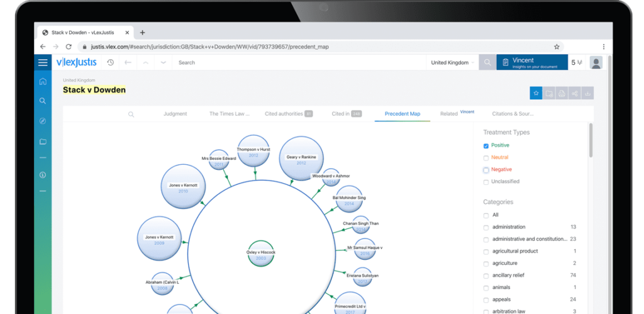Click the download document icon
The height and width of the screenshot is (314, 644).
[588, 93]
